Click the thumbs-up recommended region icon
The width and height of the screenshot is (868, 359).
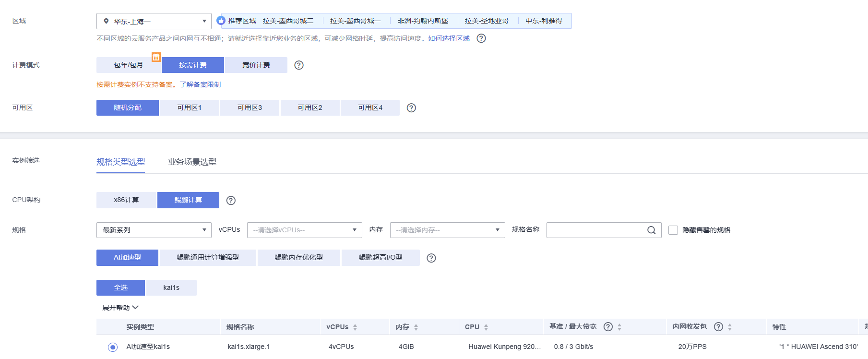click(x=221, y=21)
